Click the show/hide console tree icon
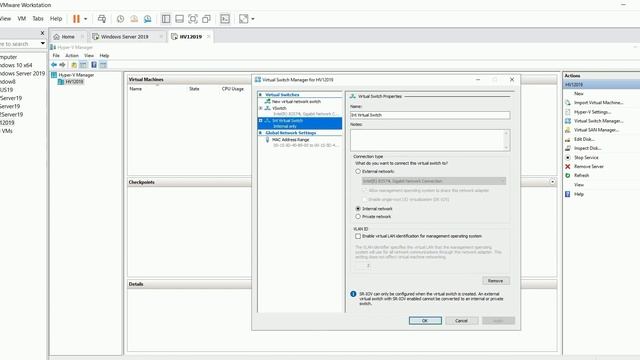Viewport: 640px width, 360px height. [x=83, y=64]
